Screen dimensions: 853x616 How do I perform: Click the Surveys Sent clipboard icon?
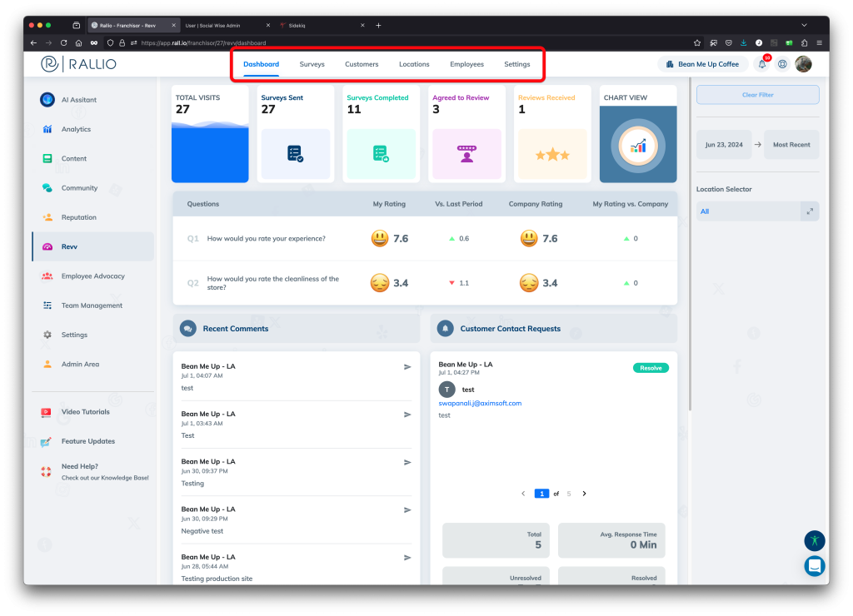(x=295, y=153)
